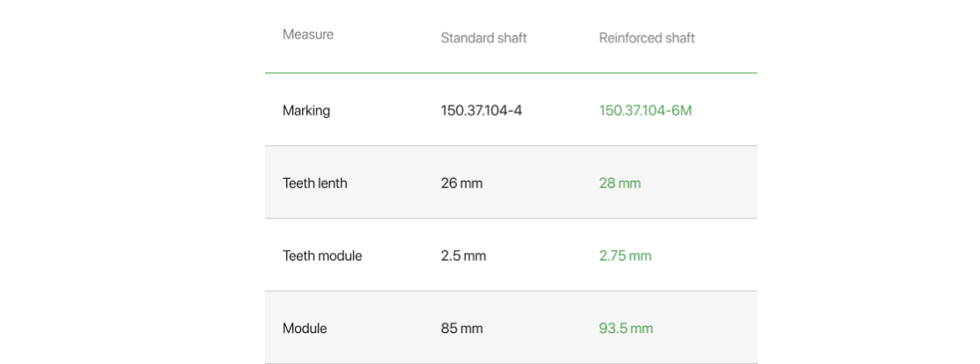This screenshot has height=364, width=980.
Task: Click the green 2.75 mm value
Action: coord(625,256)
